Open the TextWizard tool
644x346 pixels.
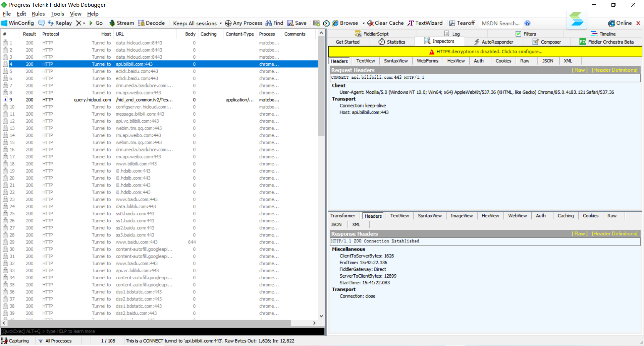click(x=425, y=23)
